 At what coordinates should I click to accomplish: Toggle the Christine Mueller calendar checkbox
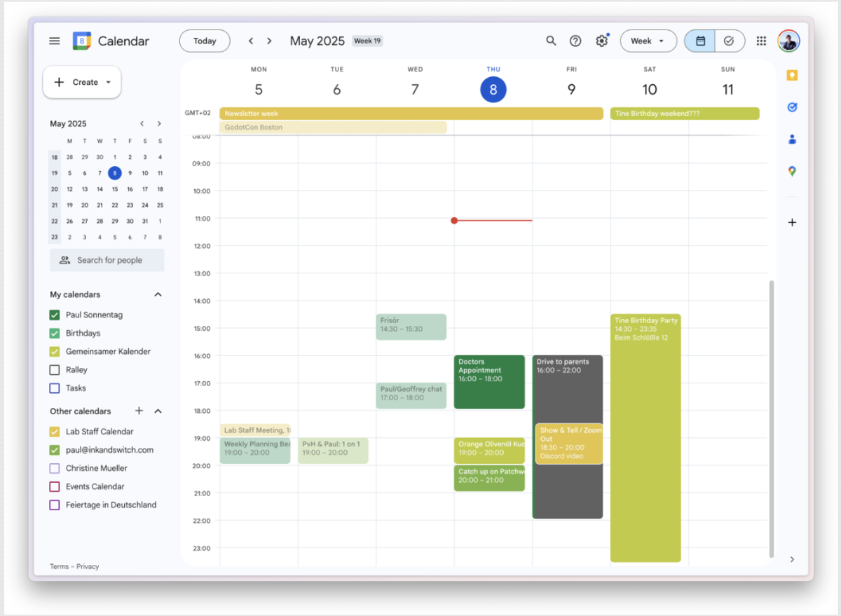point(55,468)
